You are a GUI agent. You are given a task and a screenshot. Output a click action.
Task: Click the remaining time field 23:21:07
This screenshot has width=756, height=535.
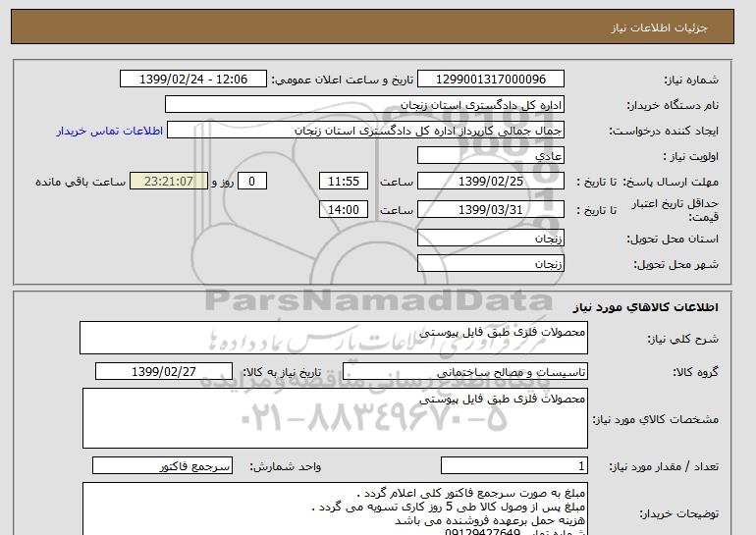[169, 182]
